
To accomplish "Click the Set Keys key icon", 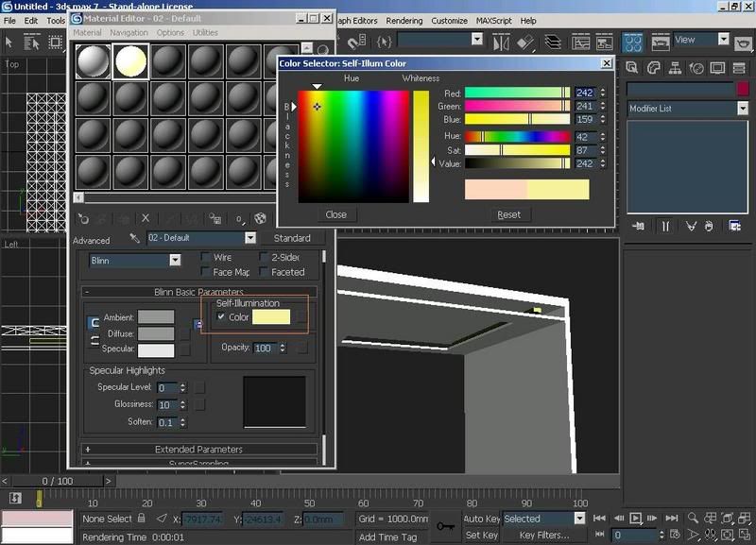I will click(x=446, y=525).
